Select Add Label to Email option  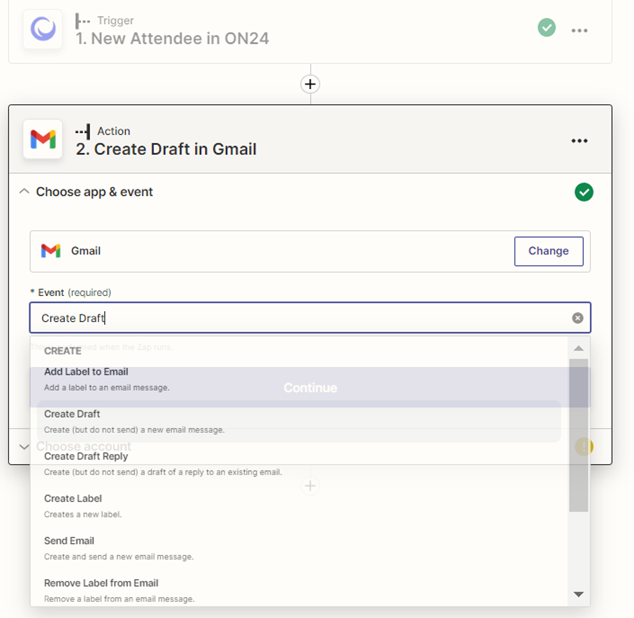(x=299, y=379)
